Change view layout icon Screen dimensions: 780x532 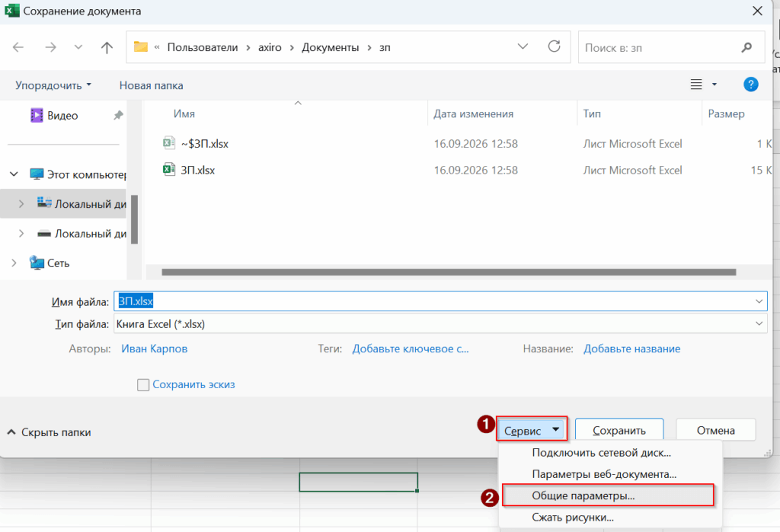click(696, 84)
